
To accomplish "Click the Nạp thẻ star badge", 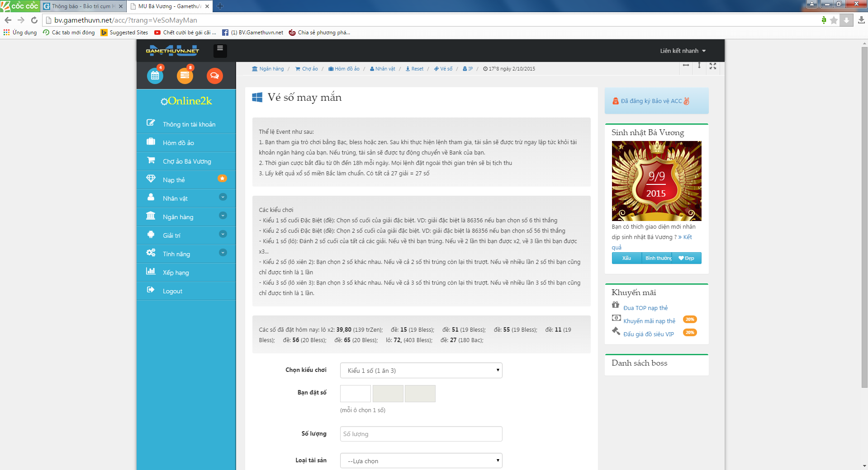I will (222, 179).
